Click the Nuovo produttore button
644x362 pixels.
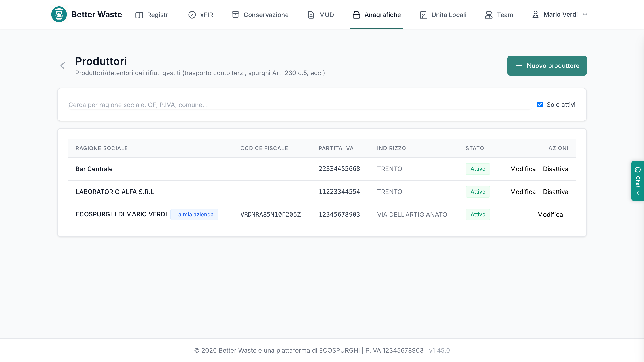coord(547,66)
